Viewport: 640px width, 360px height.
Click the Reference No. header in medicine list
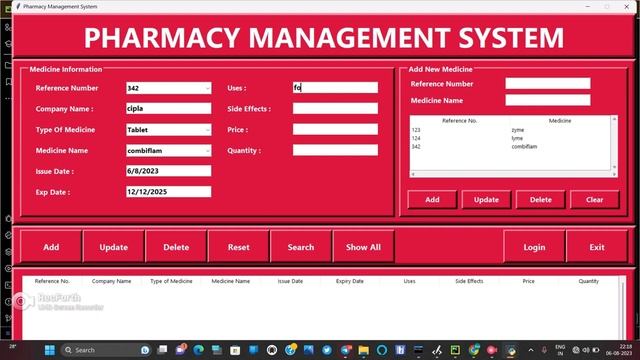[x=460, y=121]
